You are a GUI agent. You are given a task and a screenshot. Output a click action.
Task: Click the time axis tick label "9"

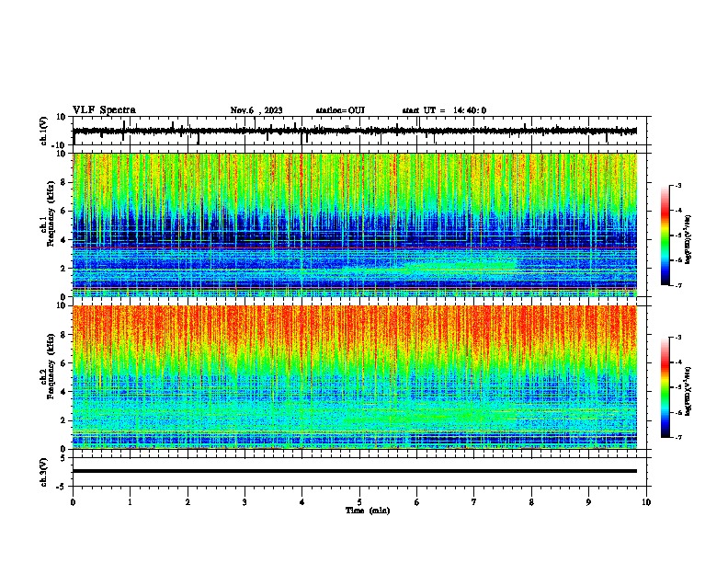pyautogui.click(x=588, y=501)
